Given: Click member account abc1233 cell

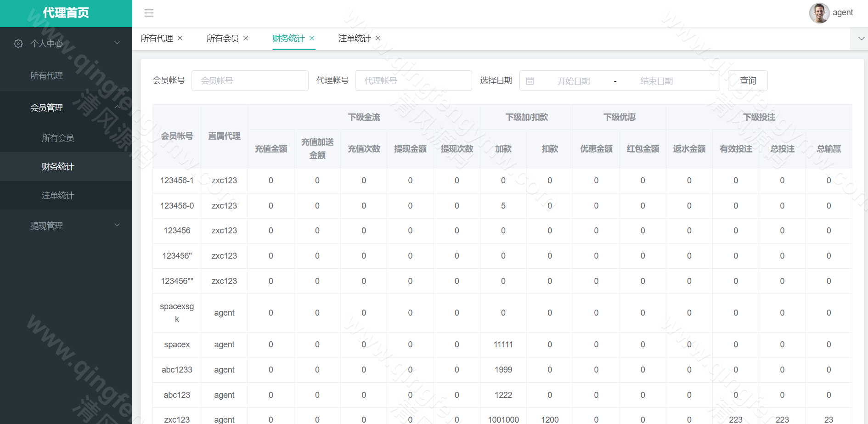Looking at the screenshot, I should click(x=177, y=370).
